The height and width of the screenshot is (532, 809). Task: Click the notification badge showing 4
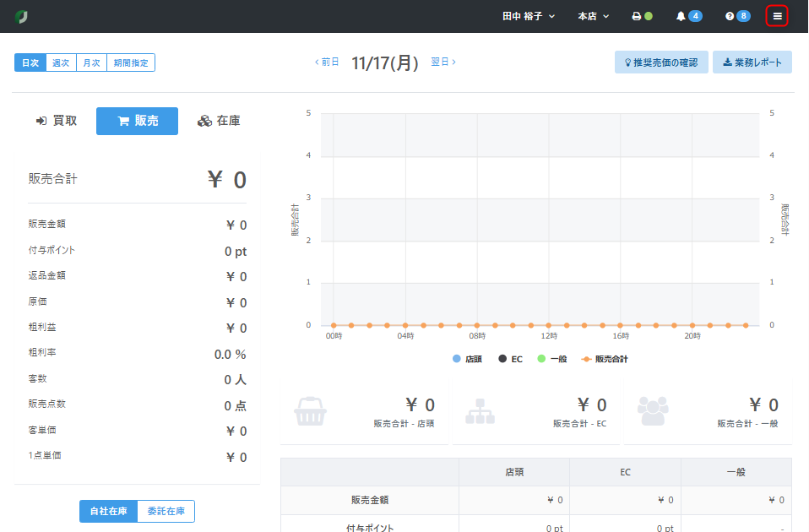click(696, 16)
